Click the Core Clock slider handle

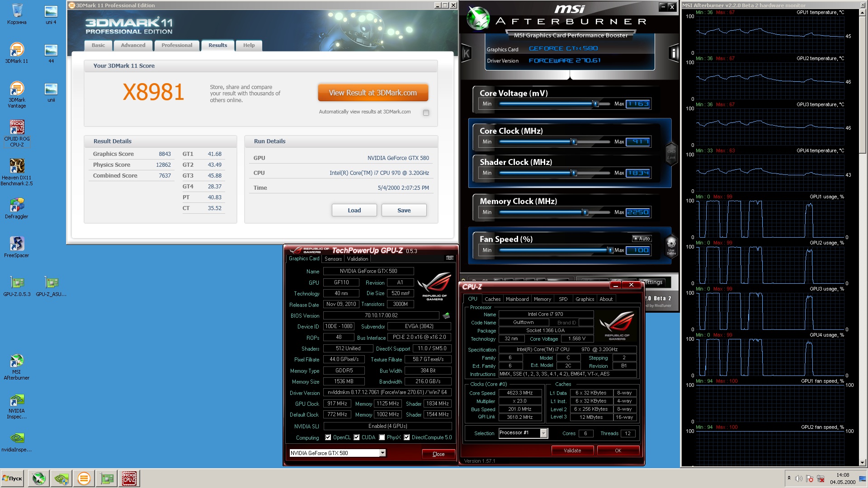pos(574,142)
